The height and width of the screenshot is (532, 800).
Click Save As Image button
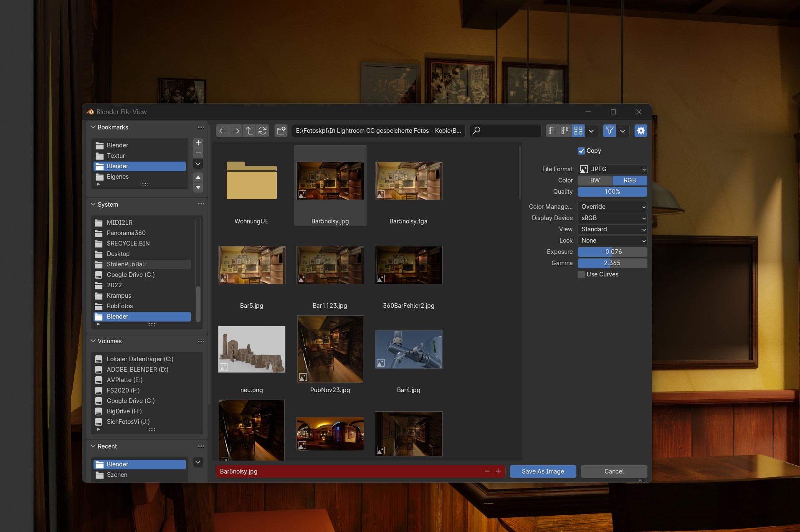pos(543,471)
